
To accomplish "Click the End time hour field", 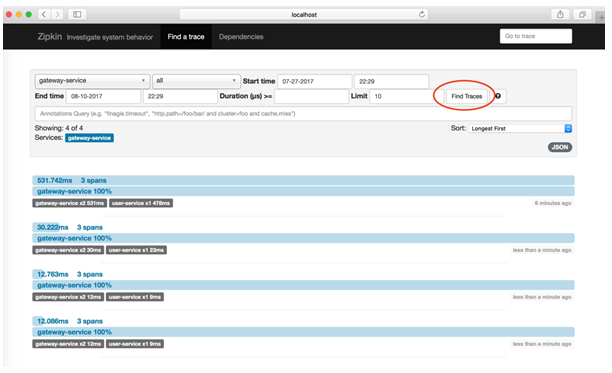I will point(180,96).
